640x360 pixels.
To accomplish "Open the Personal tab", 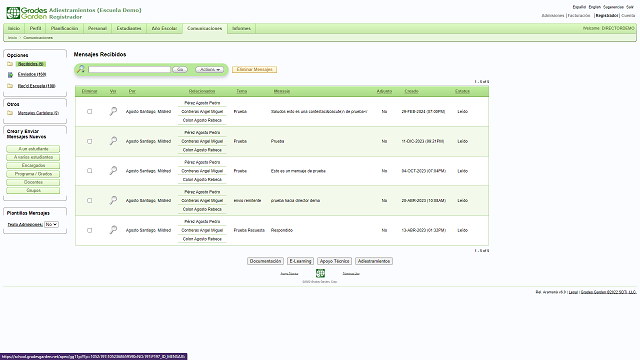I will pos(97,29).
